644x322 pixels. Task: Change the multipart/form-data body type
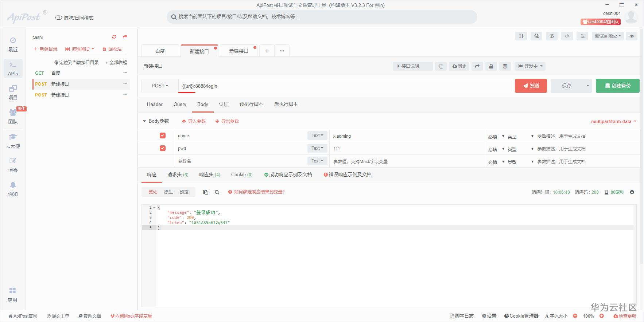pyautogui.click(x=614, y=122)
